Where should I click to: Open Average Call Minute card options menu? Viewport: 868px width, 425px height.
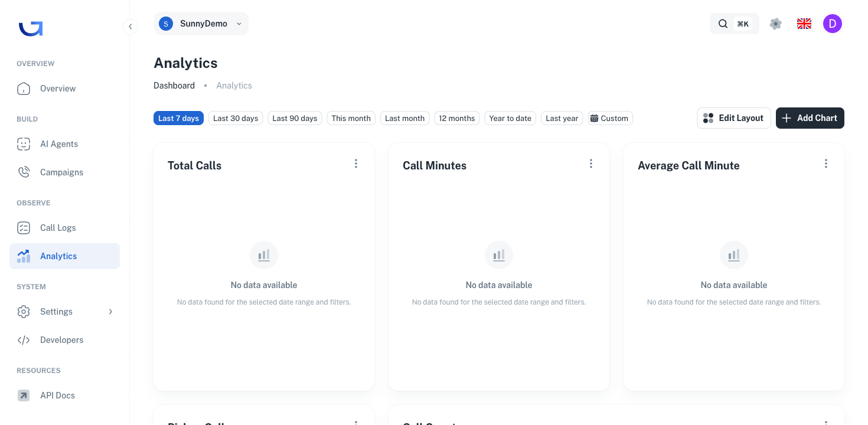point(826,164)
